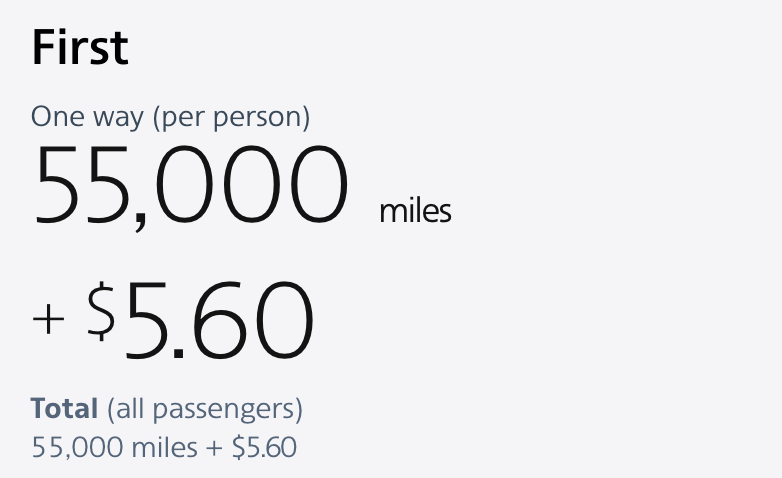The height and width of the screenshot is (478, 782).
Task: Click the trailing "000" digits of the large number
Action: (251, 184)
